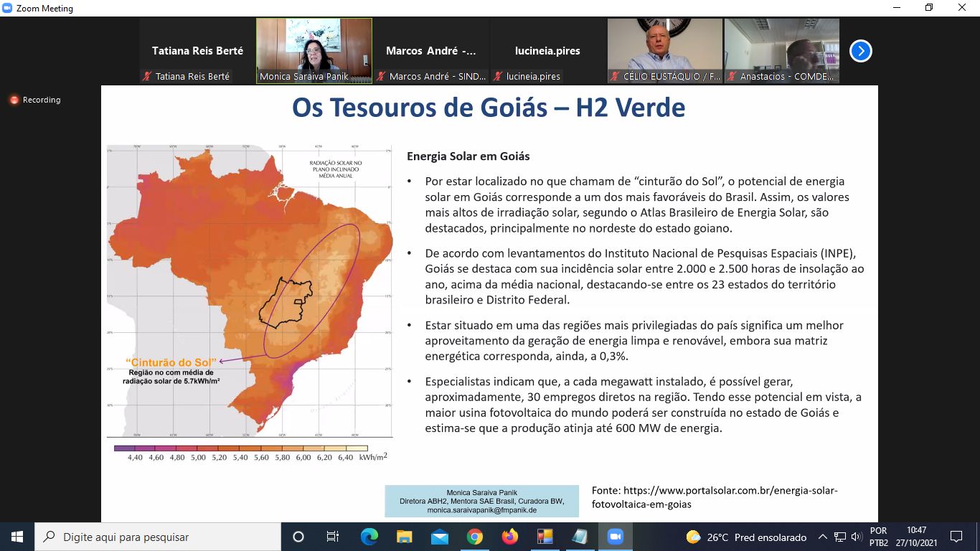Click muted mic icon of CÉLIO EUSTÁQUIO
This screenshot has height=551, width=980.
(615, 76)
